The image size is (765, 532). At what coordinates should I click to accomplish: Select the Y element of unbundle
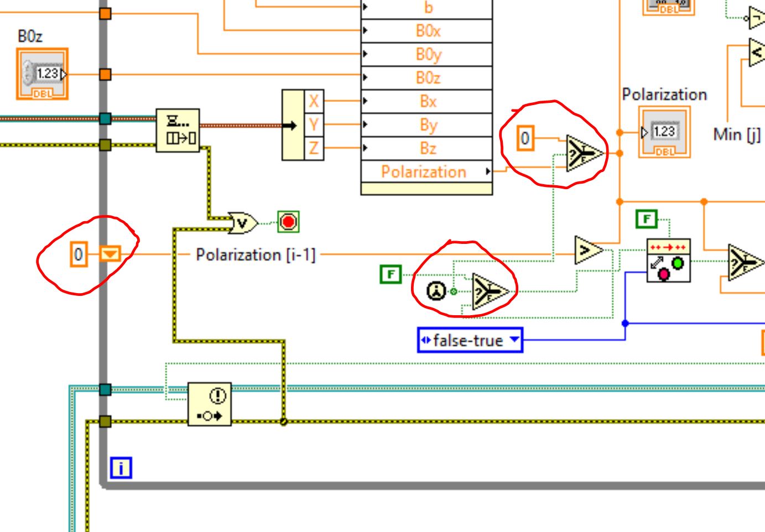click(314, 125)
